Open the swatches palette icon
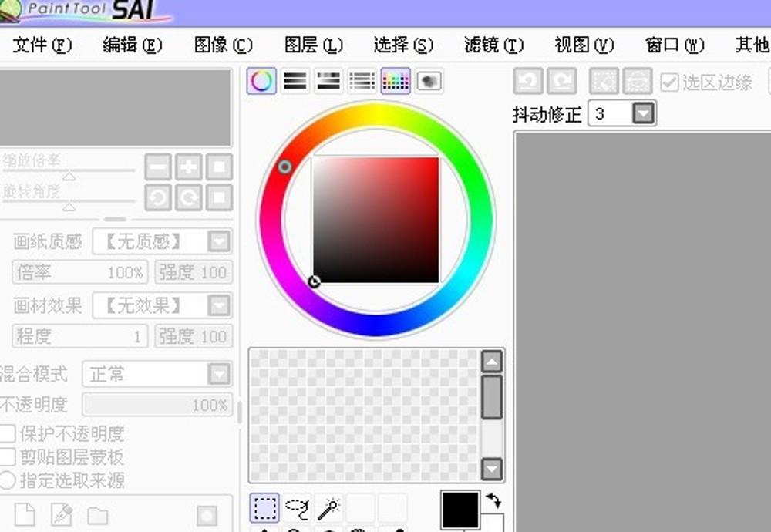The width and height of the screenshot is (771, 532). click(x=396, y=81)
